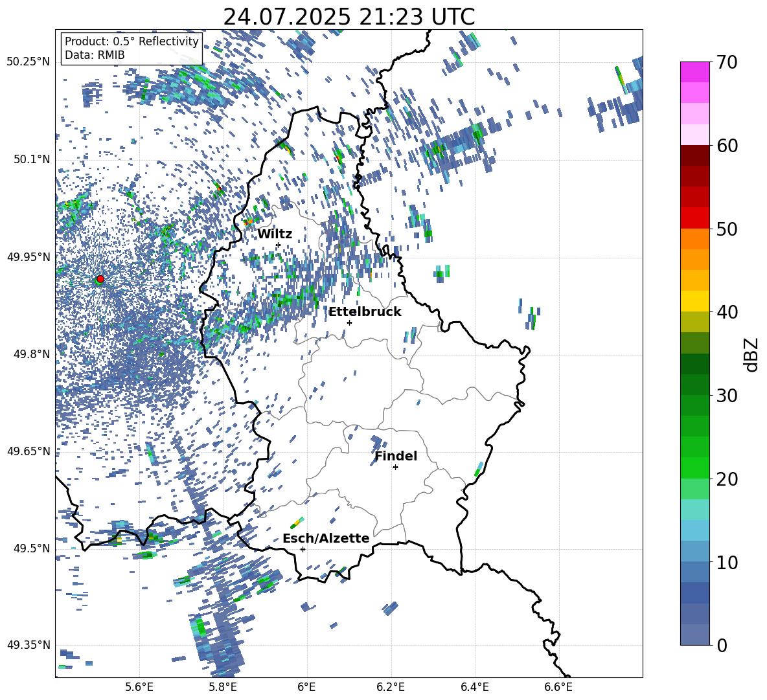Pick the orange swatch below 50 dBZ
Viewport: 767px width, 700px height.
[x=694, y=238]
